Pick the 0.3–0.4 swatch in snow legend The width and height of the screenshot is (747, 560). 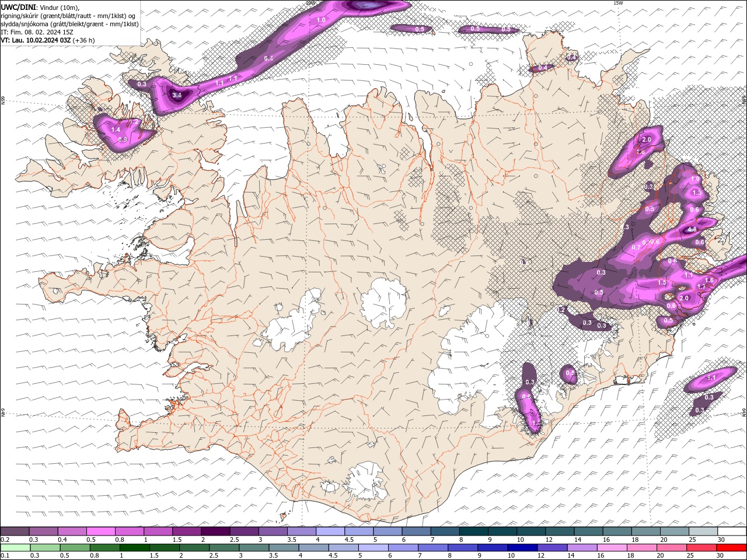(x=43, y=531)
